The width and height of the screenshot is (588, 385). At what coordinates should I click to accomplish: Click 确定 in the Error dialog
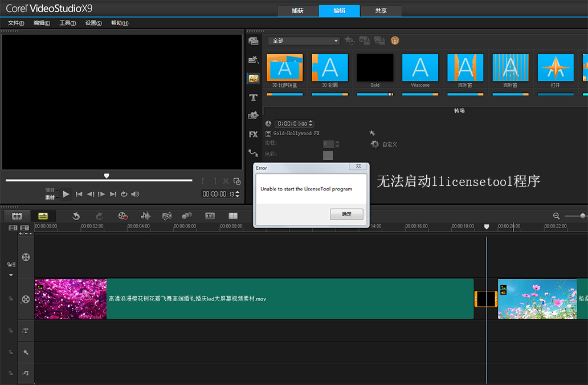click(346, 214)
